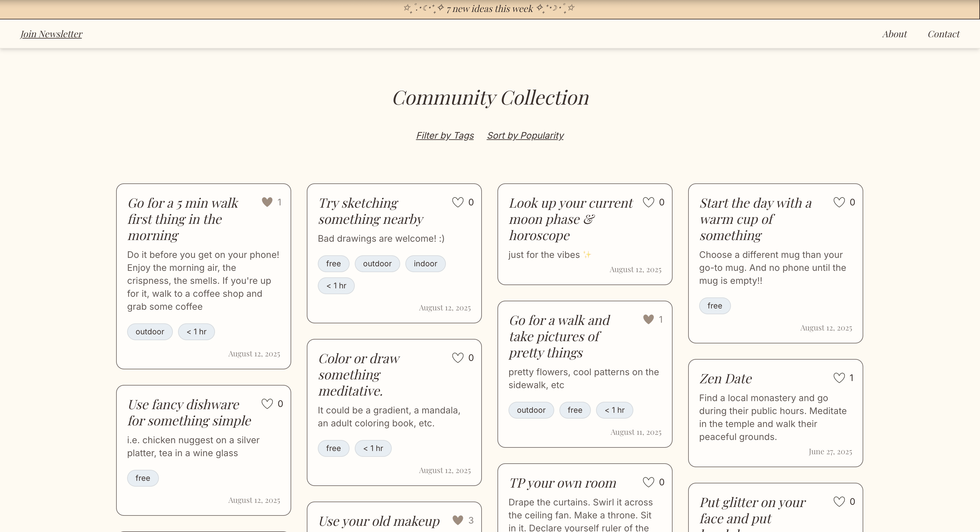Open 'TP your own room' card title
The width and height of the screenshot is (980, 532).
tap(563, 483)
